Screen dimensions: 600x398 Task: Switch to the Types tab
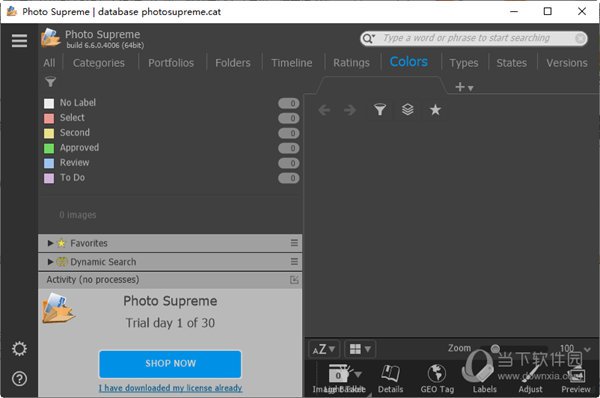464,63
